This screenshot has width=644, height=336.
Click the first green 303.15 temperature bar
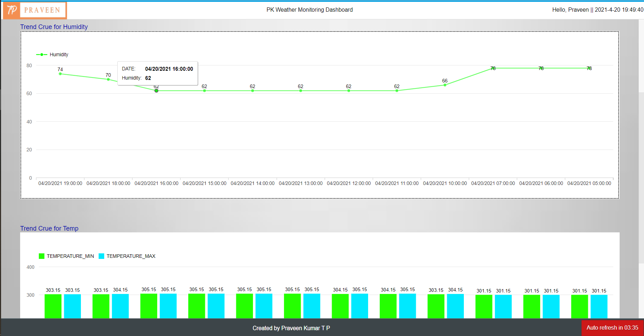pos(53,306)
